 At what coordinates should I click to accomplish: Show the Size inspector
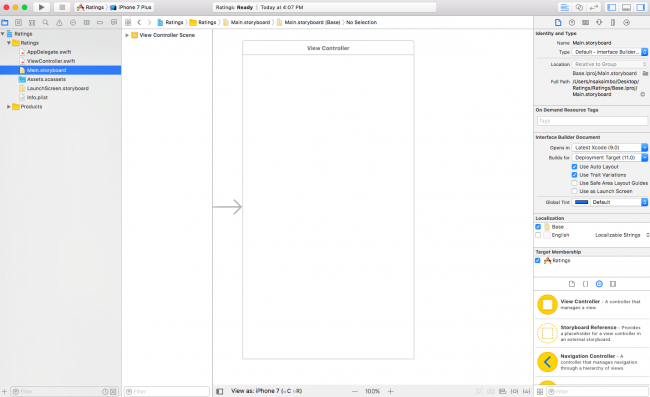coord(613,22)
